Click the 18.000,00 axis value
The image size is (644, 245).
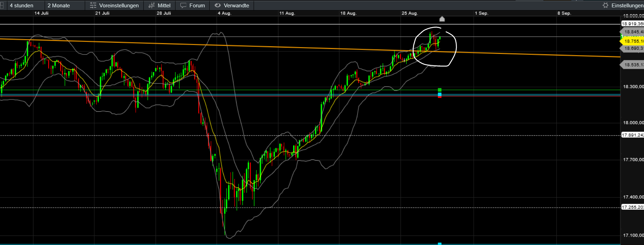point(633,122)
